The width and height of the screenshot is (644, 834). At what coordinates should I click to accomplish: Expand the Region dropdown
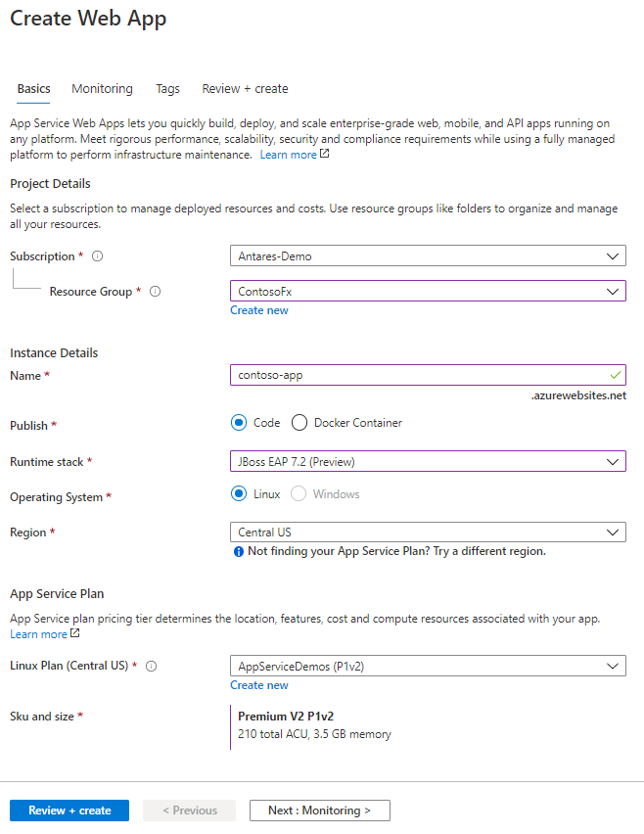(427, 533)
